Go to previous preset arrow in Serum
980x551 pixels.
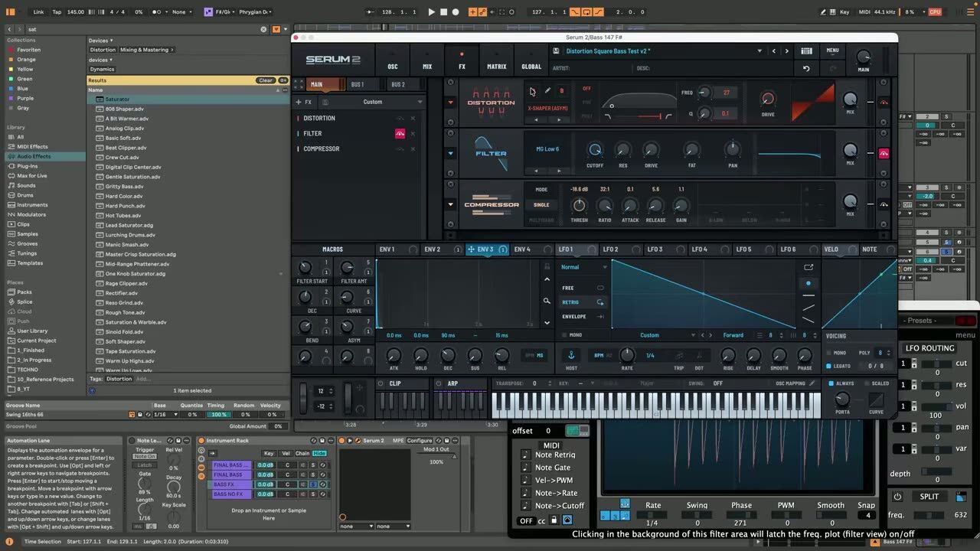pos(774,51)
